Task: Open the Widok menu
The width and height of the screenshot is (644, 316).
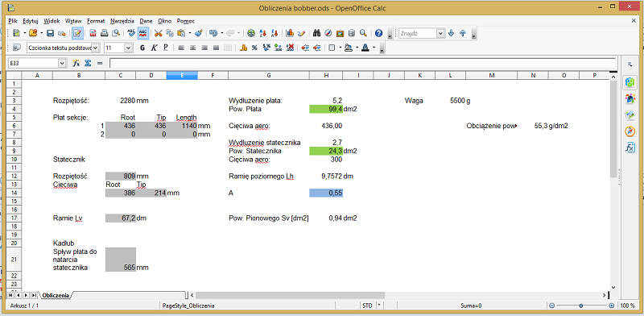Action: click(x=52, y=21)
